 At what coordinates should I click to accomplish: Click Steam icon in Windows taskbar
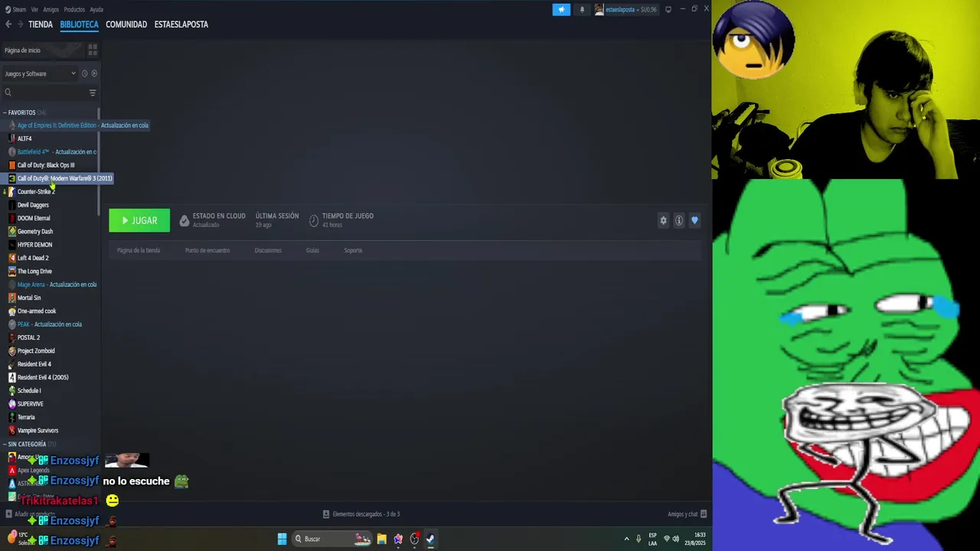pos(430,539)
